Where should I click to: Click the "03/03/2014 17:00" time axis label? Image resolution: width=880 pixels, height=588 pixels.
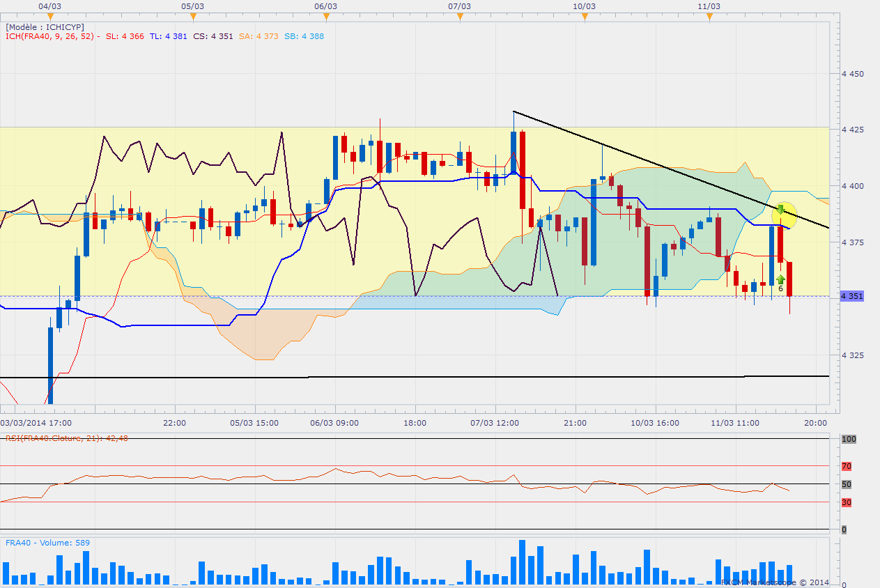36,422
